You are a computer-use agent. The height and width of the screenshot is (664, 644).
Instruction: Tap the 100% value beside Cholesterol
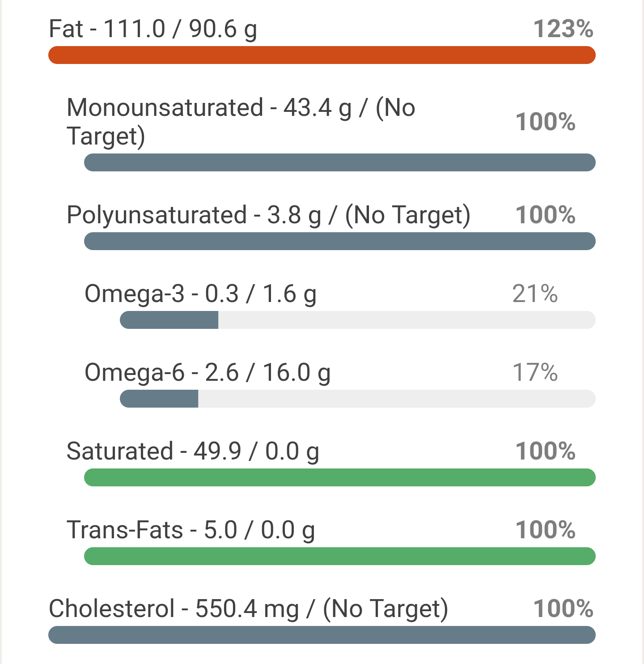pos(563,609)
